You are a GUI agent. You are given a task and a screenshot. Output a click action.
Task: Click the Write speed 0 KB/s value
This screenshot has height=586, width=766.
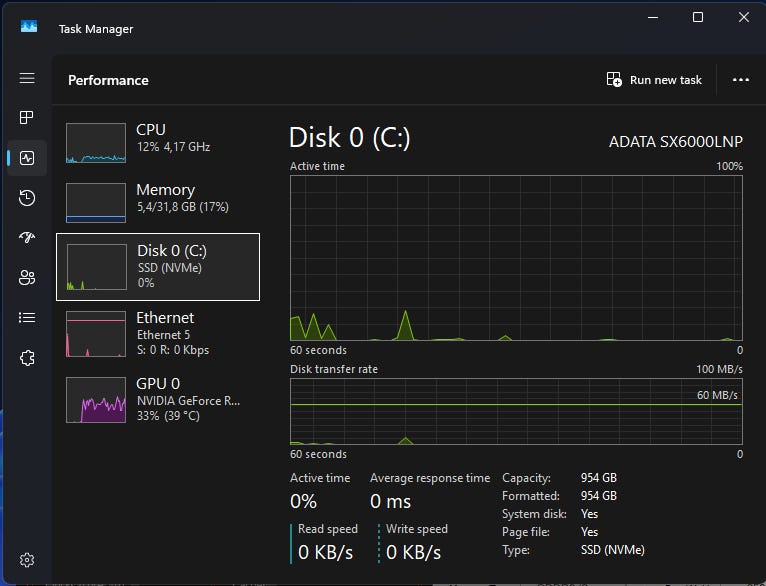(413, 553)
